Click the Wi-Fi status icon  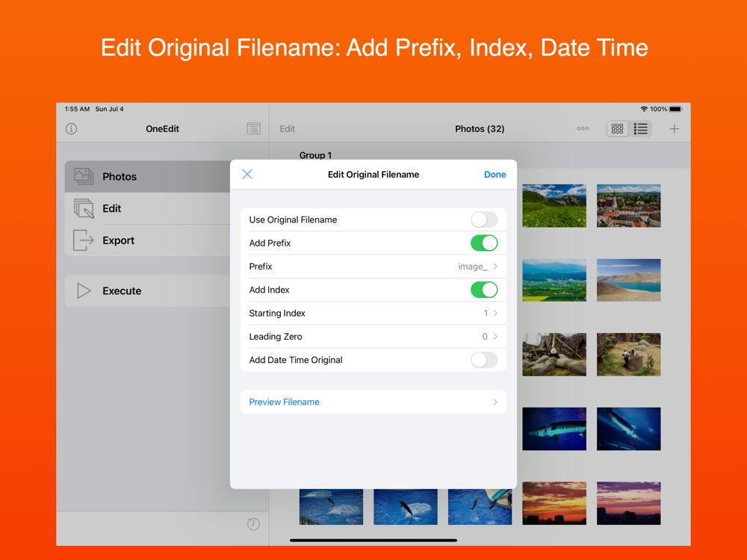(644, 109)
